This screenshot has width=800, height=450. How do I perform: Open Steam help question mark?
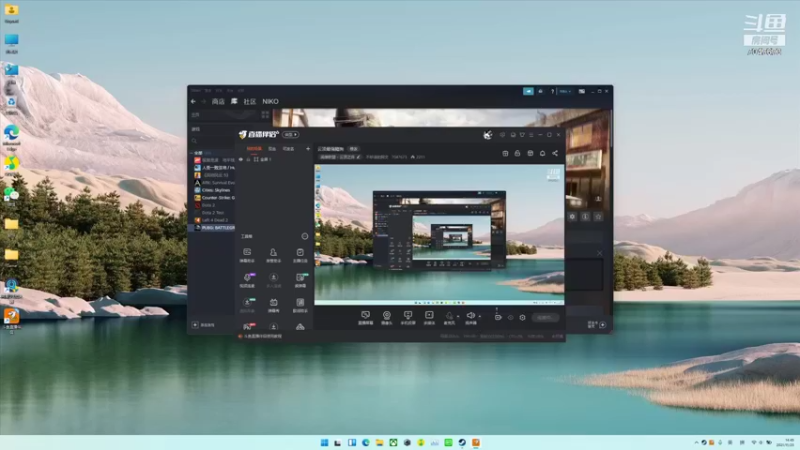point(552,91)
